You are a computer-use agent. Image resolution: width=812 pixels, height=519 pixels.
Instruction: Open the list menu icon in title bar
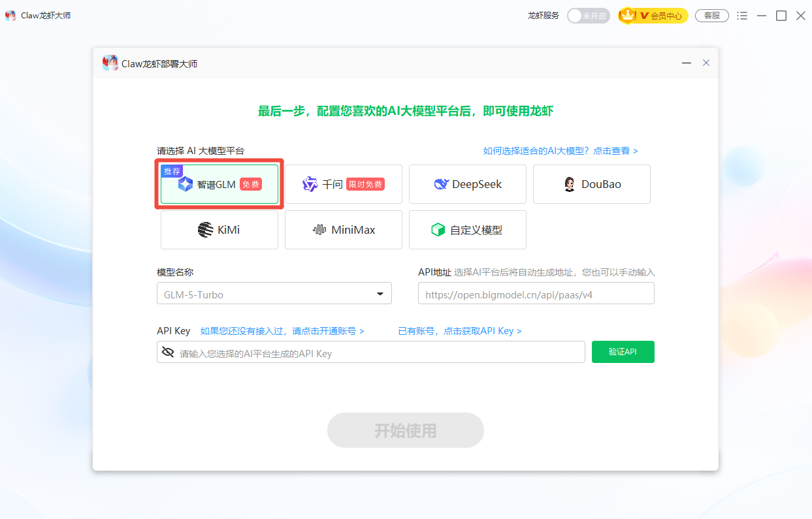(x=741, y=15)
